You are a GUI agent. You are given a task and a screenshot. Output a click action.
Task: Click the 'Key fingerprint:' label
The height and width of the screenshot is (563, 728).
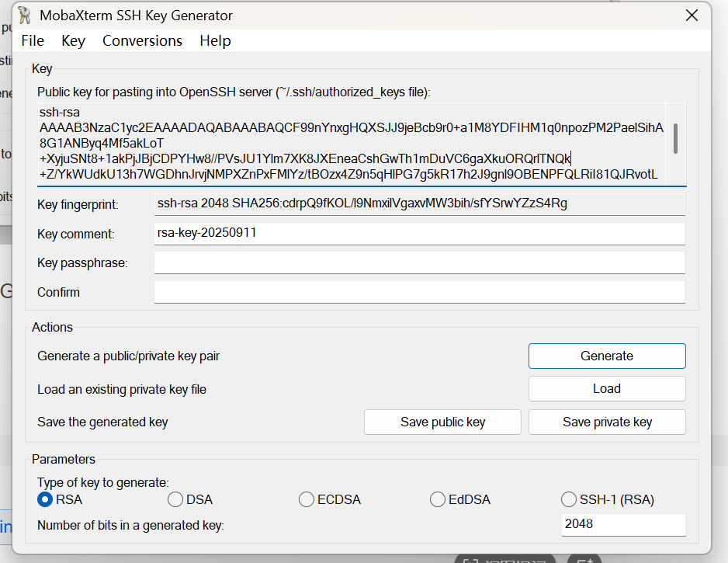78,204
